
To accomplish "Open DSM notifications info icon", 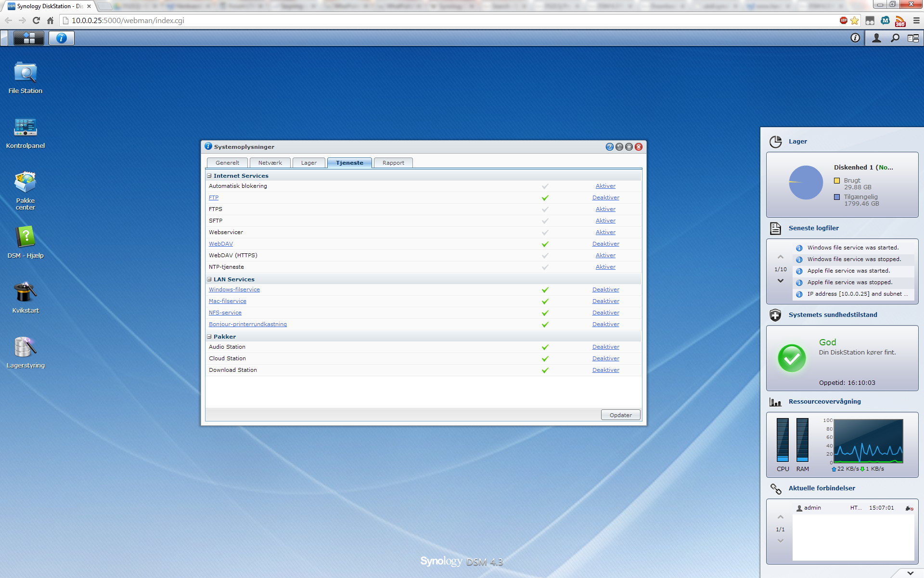I will (x=855, y=38).
